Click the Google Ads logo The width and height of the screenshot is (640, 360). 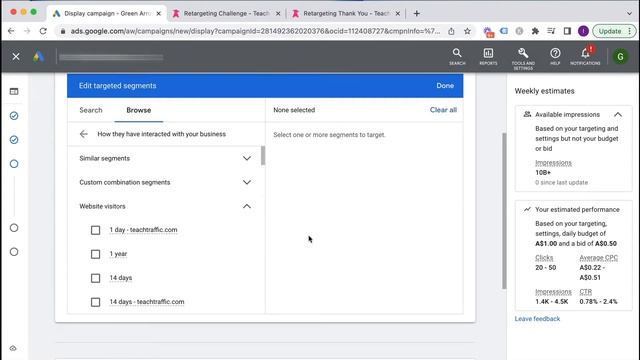pyautogui.click(x=38, y=57)
